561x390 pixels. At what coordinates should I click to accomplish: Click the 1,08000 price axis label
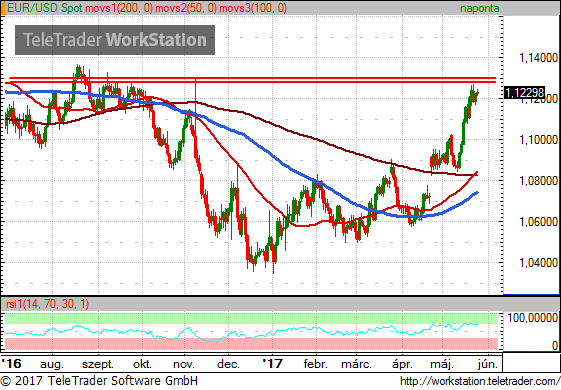tap(538, 181)
